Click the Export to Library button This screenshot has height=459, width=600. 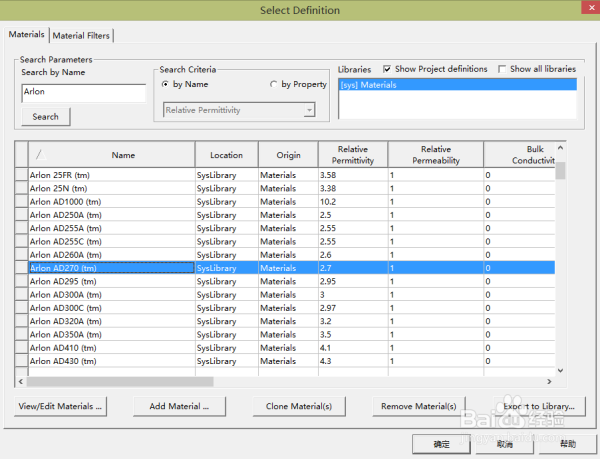pos(539,406)
